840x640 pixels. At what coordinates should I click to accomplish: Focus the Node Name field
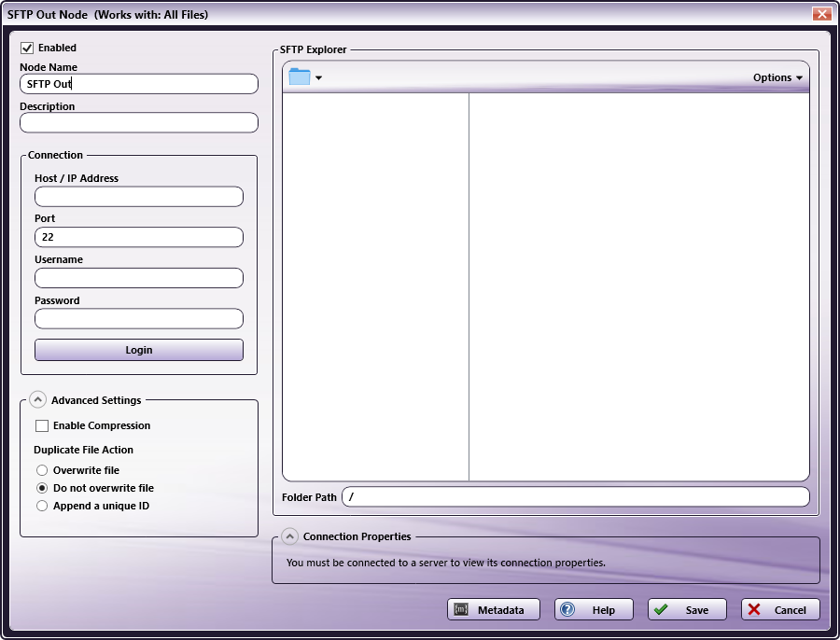point(139,84)
